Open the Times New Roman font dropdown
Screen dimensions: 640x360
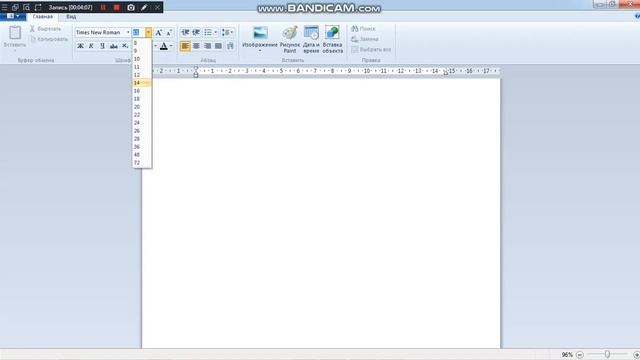point(128,32)
